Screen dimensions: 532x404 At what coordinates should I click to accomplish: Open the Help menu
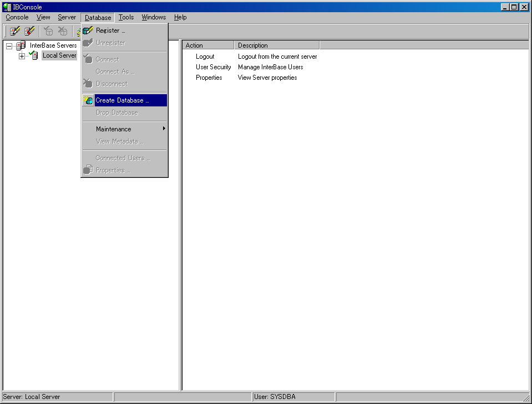180,17
